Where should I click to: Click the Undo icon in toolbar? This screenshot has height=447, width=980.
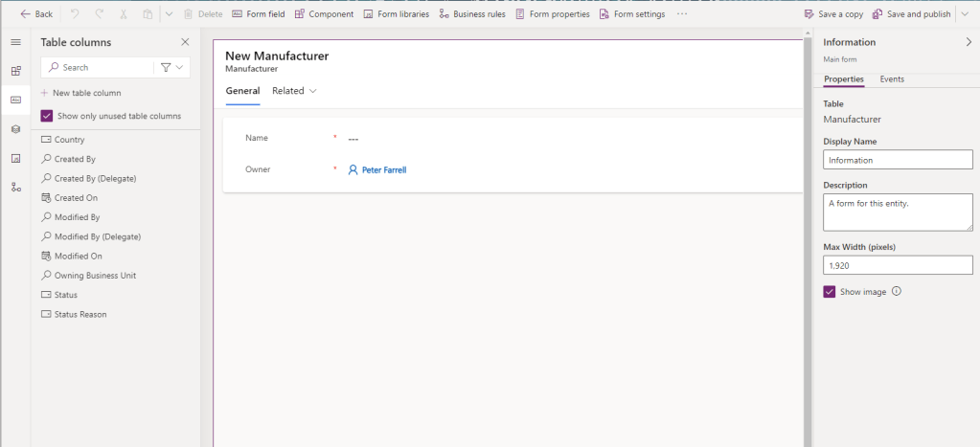[75, 14]
